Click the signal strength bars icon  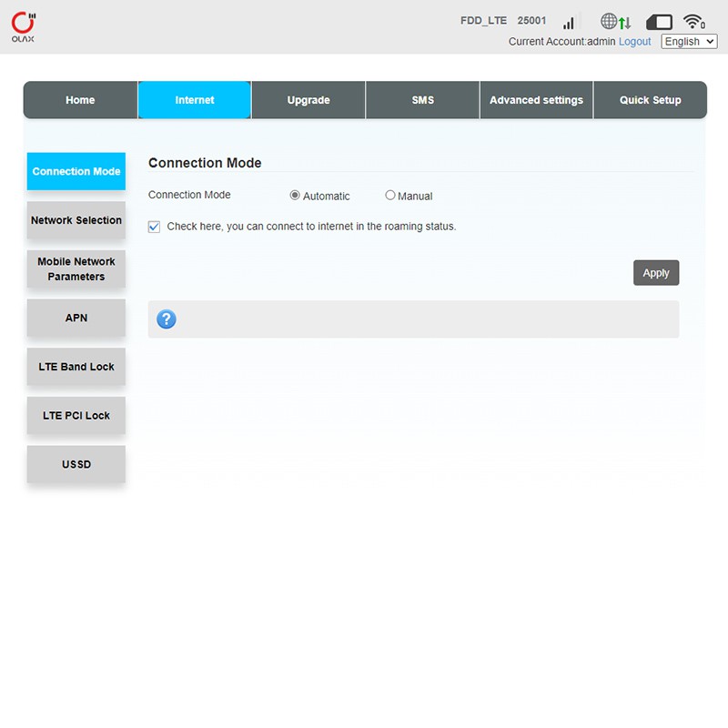coord(569,22)
